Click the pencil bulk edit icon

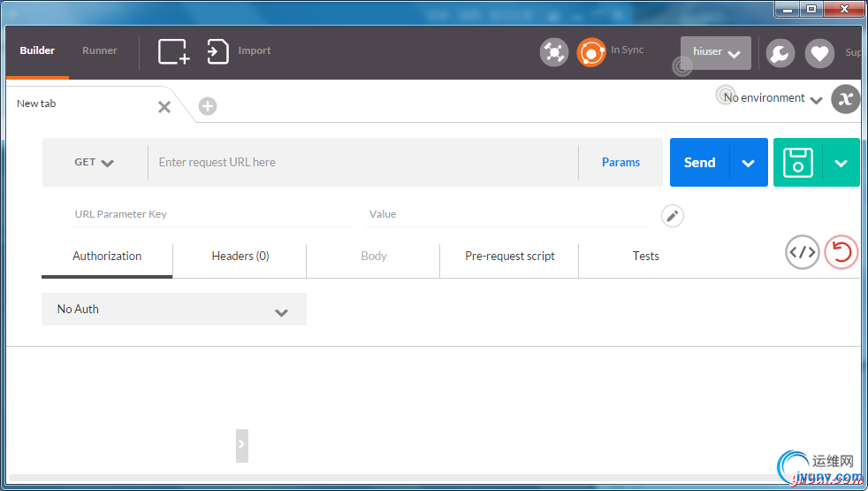tap(672, 216)
